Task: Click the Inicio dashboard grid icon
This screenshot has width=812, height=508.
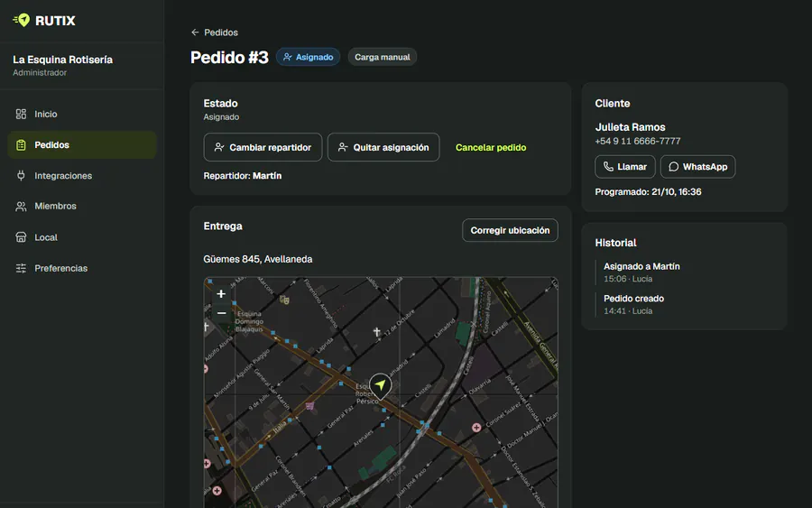Action: [x=21, y=114]
